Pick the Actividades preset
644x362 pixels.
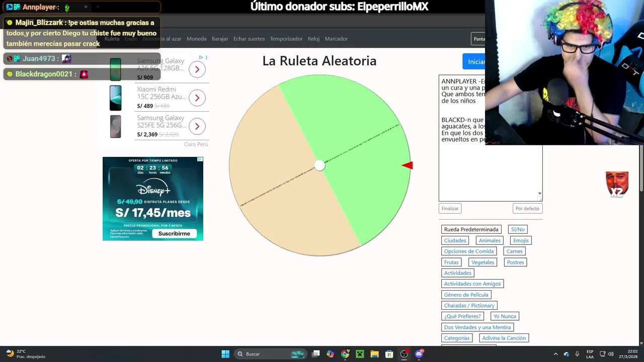click(x=457, y=273)
